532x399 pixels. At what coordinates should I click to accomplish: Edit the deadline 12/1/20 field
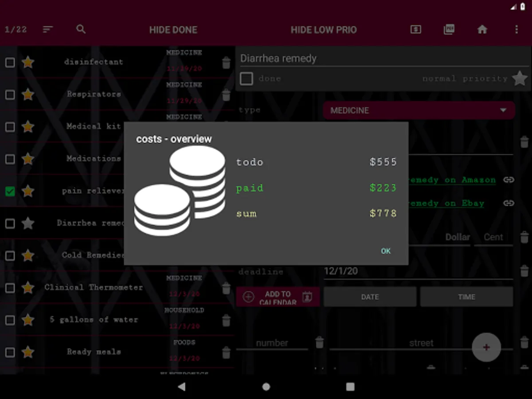(x=418, y=271)
